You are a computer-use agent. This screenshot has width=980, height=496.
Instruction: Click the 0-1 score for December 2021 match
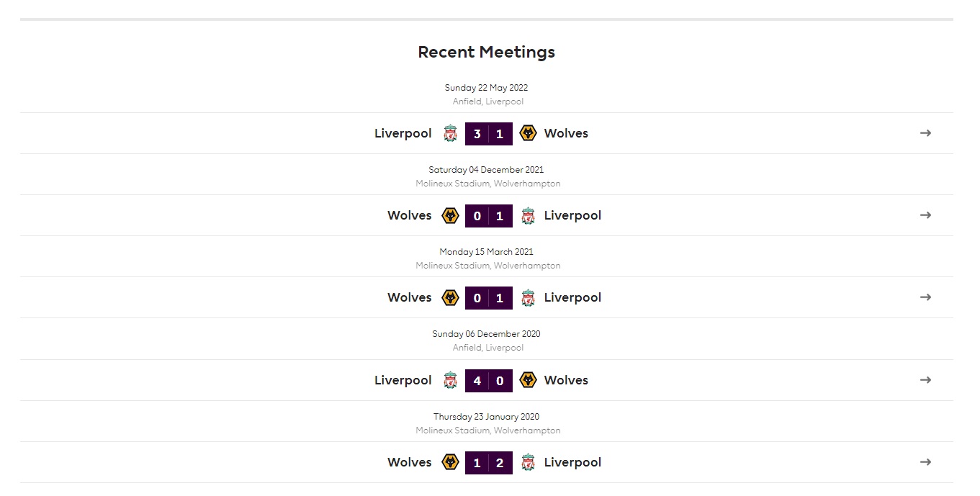point(489,215)
